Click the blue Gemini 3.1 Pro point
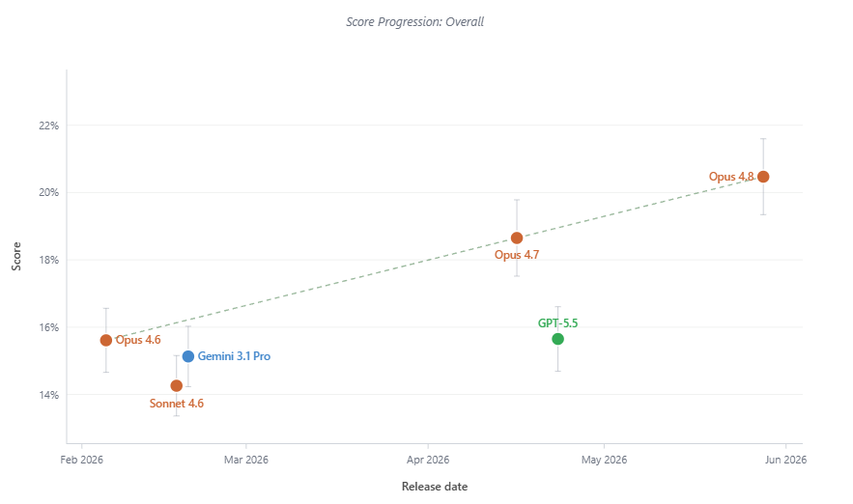The image size is (853, 504). coord(188,356)
